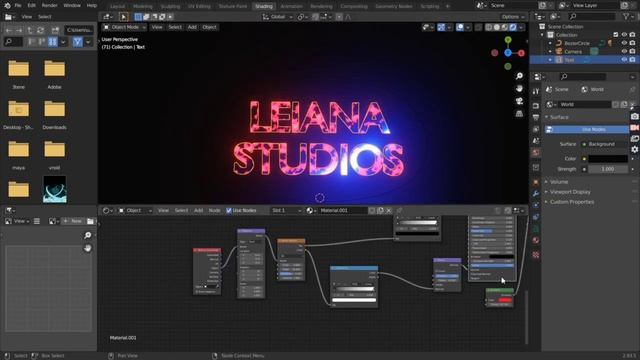The image size is (640, 360).
Task: Toggle the file browser filter funnel
Action: point(78,42)
